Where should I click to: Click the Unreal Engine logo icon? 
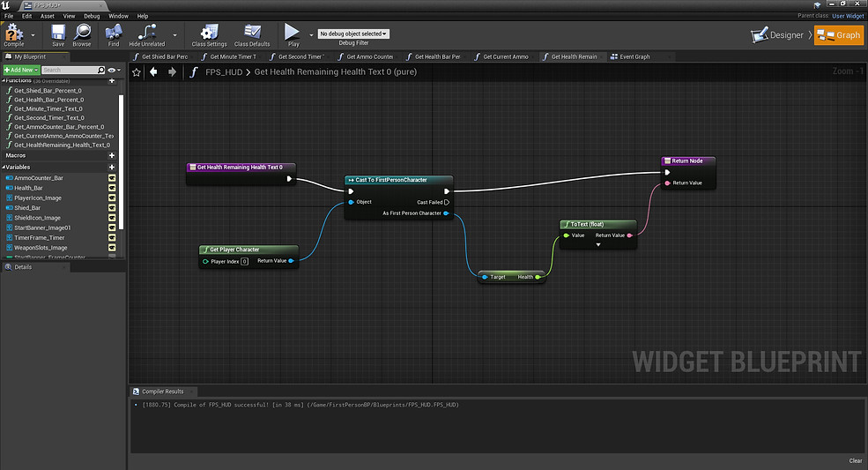tap(5, 5)
